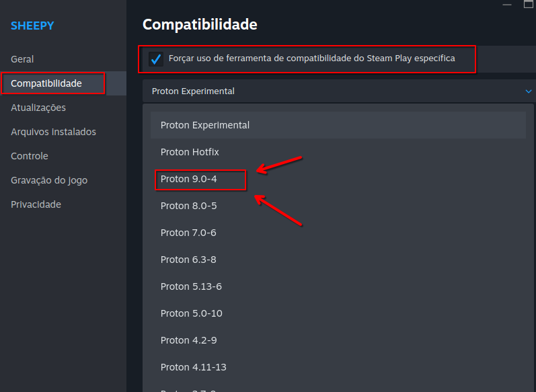536x392 pixels.
Task: Choose Proton Hotfix option
Action: pos(190,152)
